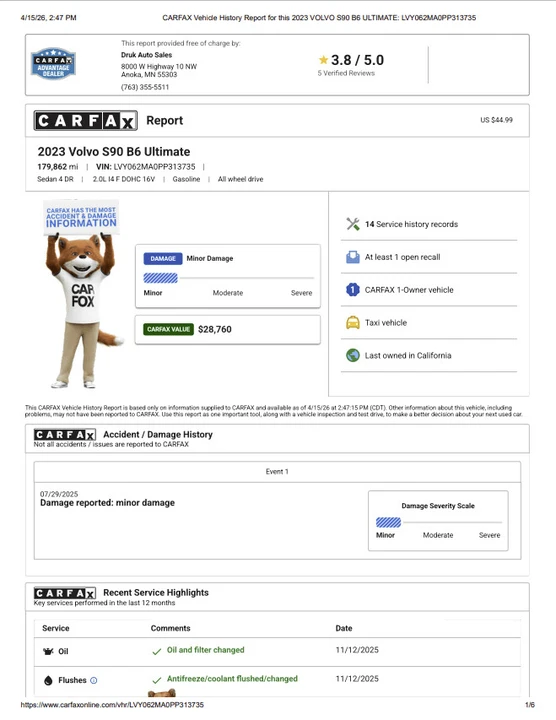Click the open recall icon
The image size is (556, 720).
(x=353, y=257)
